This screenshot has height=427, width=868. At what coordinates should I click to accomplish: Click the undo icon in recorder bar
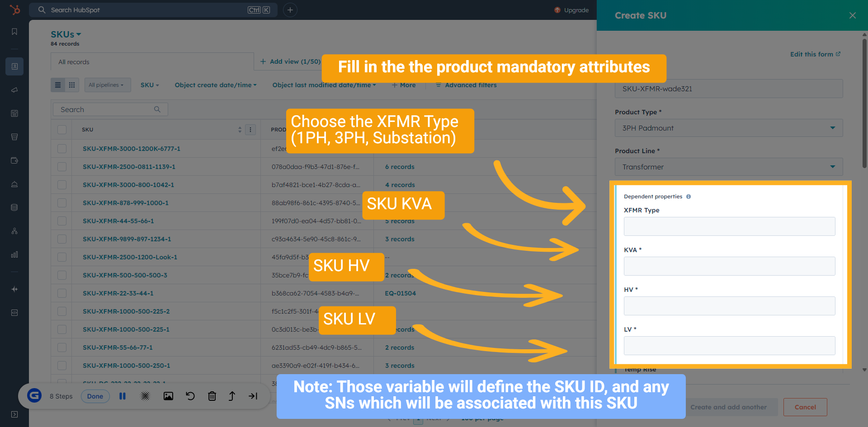190,396
